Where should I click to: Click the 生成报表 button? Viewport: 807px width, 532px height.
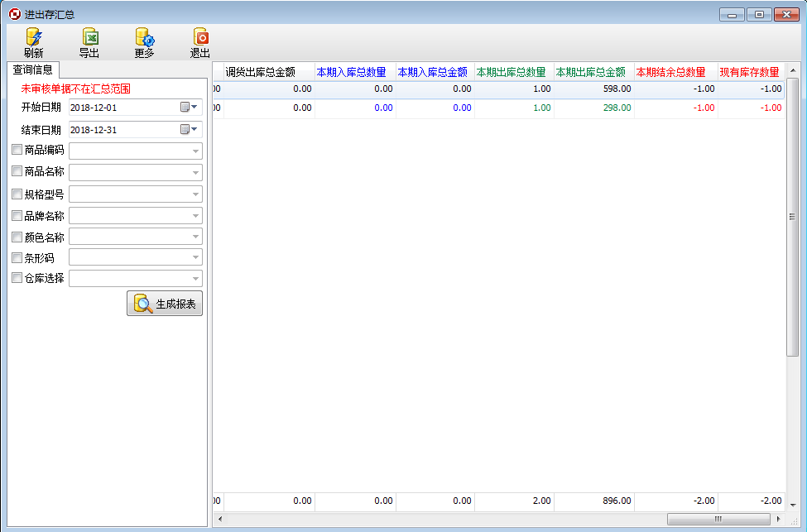point(165,304)
